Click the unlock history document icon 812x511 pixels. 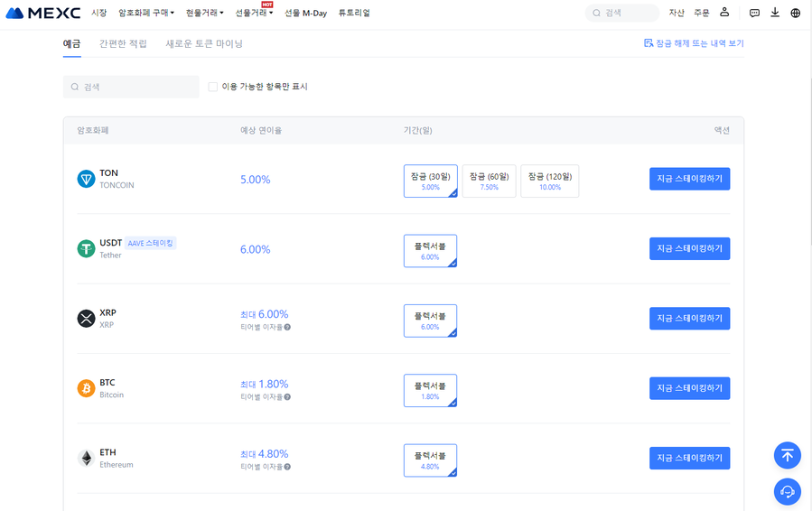(649, 43)
